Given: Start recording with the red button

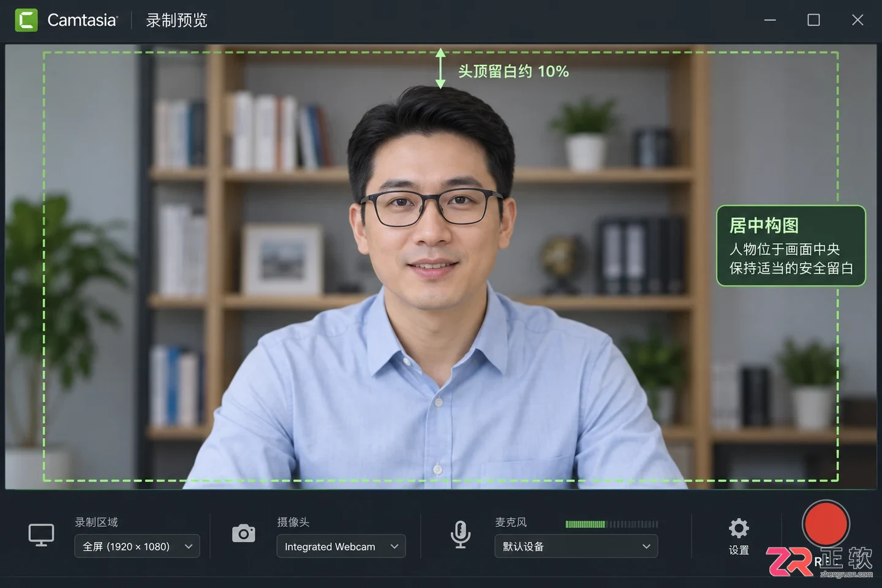Looking at the screenshot, I should [826, 524].
